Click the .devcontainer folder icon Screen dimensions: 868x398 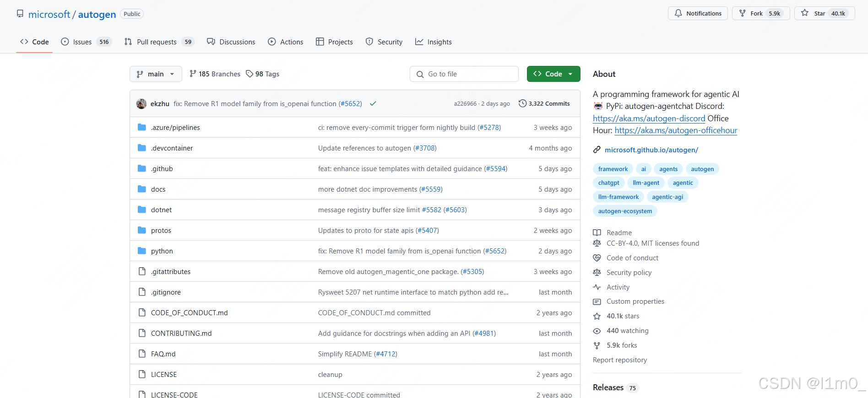click(142, 148)
